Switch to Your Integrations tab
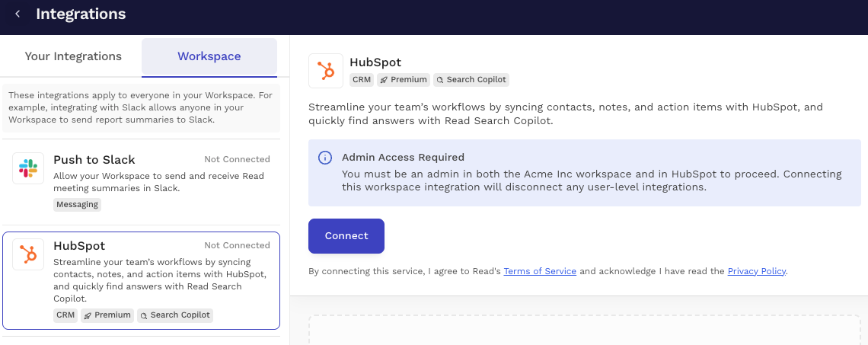The image size is (868, 345). (x=73, y=56)
